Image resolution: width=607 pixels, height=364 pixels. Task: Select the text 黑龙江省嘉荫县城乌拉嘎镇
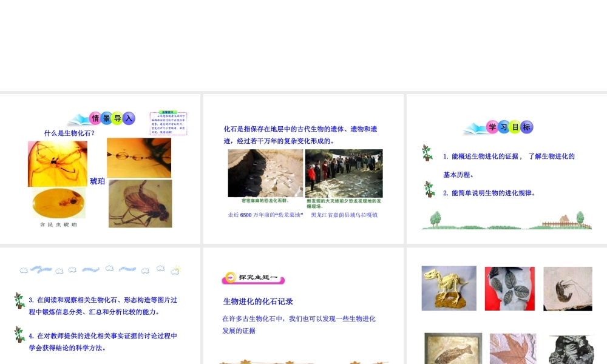344,215
